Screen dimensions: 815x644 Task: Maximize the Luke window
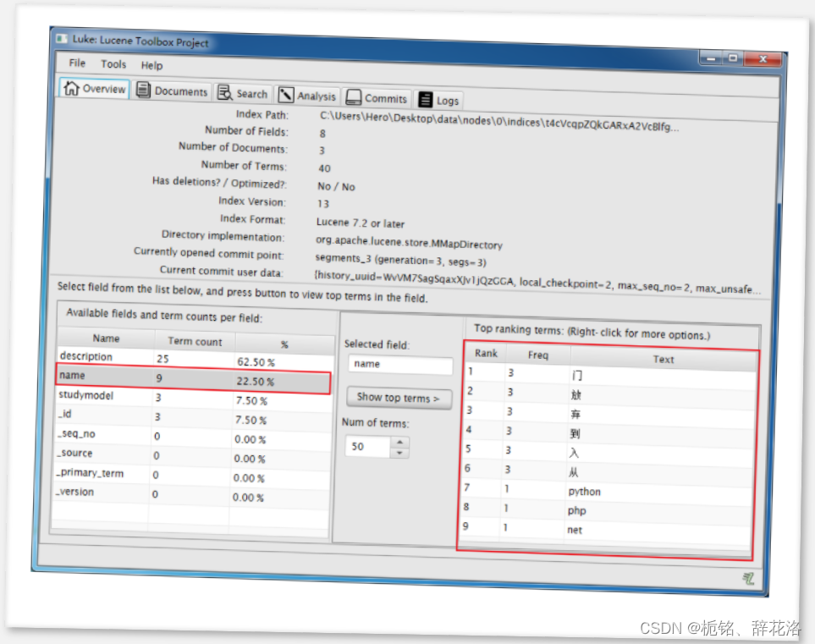(733, 58)
